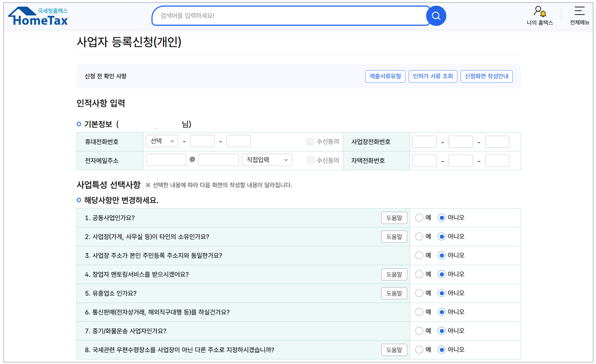This screenshot has height=364, width=596.
Task: Click the search input field
Action: click(x=284, y=16)
